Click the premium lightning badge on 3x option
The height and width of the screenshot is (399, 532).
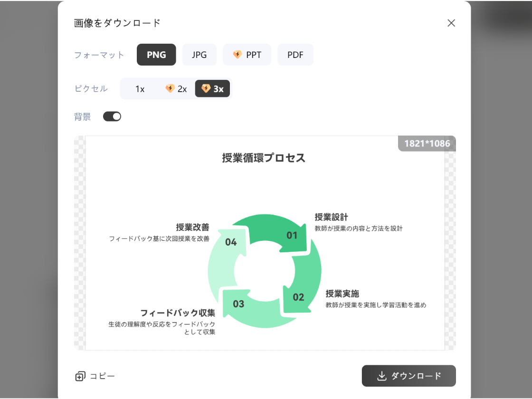pos(205,88)
